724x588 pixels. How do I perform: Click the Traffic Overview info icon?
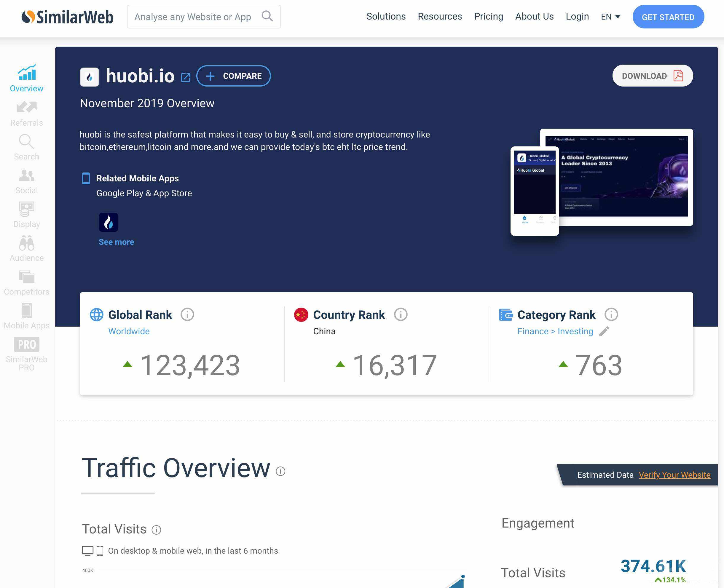[280, 471]
